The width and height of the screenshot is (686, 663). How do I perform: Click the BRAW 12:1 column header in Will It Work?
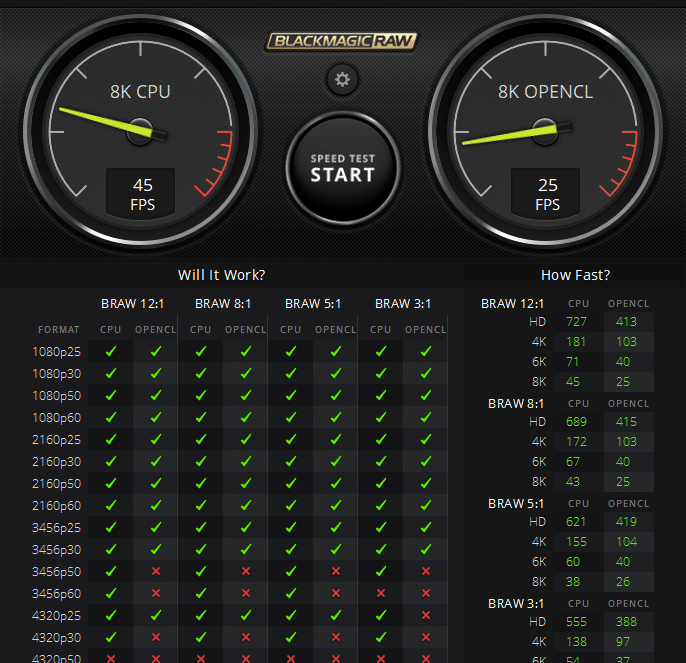click(133, 303)
